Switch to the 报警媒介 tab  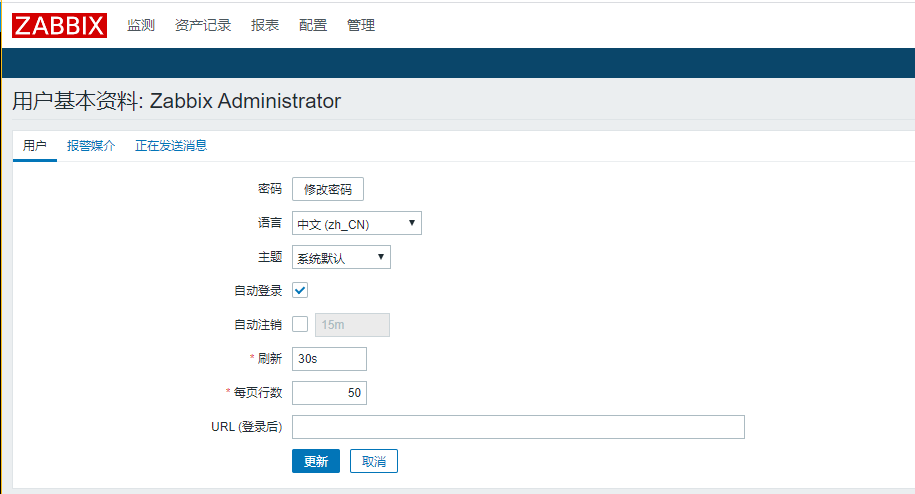coord(91,146)
